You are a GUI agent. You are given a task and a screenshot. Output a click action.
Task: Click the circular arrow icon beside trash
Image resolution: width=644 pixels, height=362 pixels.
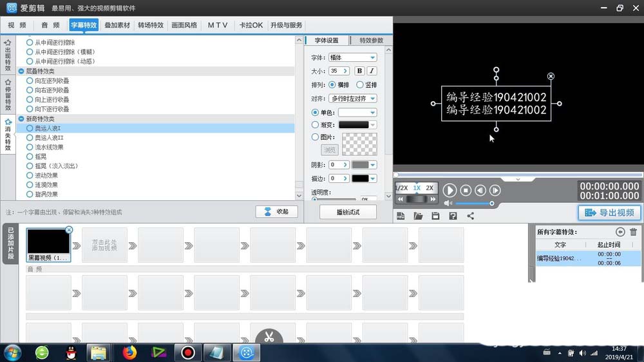point(620,232)
